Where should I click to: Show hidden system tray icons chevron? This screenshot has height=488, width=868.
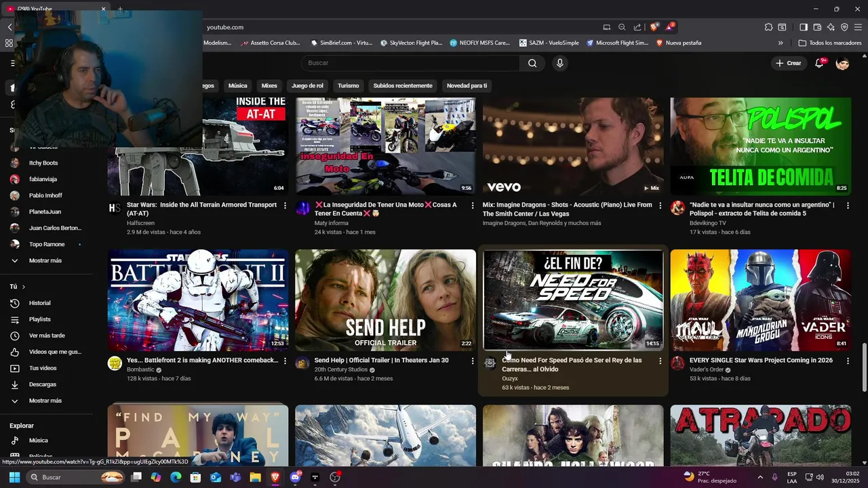click(x=760, y=477)
